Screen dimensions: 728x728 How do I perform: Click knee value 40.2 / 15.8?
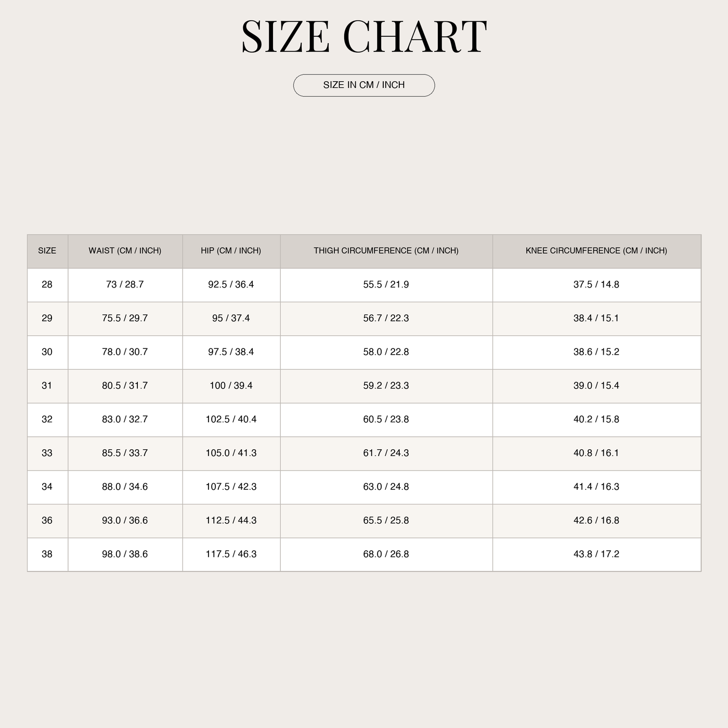click(x=596, y=420)
